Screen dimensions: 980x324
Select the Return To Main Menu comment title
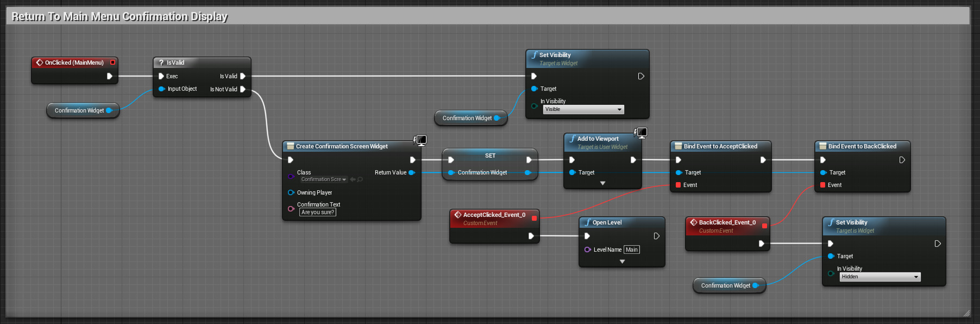120,16
